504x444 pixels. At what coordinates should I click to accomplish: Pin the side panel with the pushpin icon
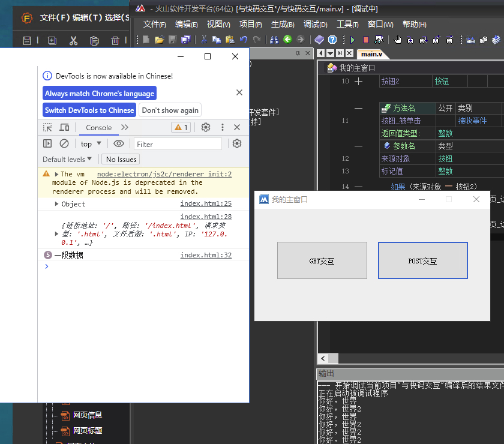(298, 53)
